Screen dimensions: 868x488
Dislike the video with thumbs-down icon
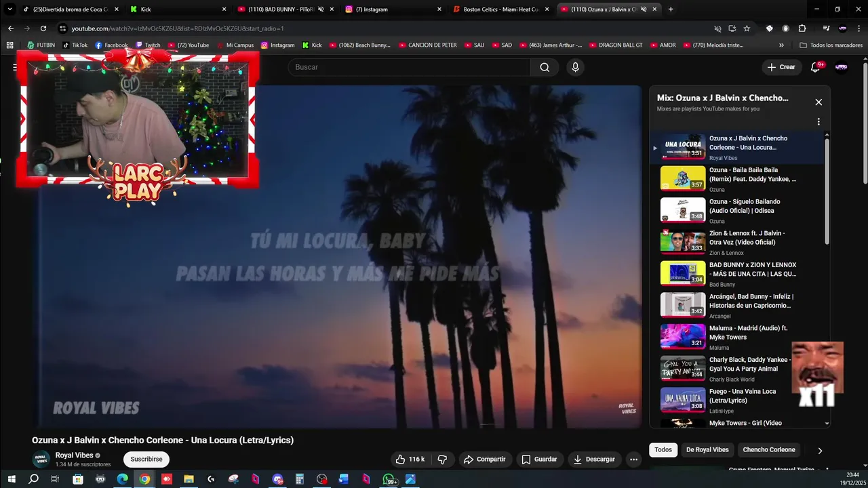(442, 459)
